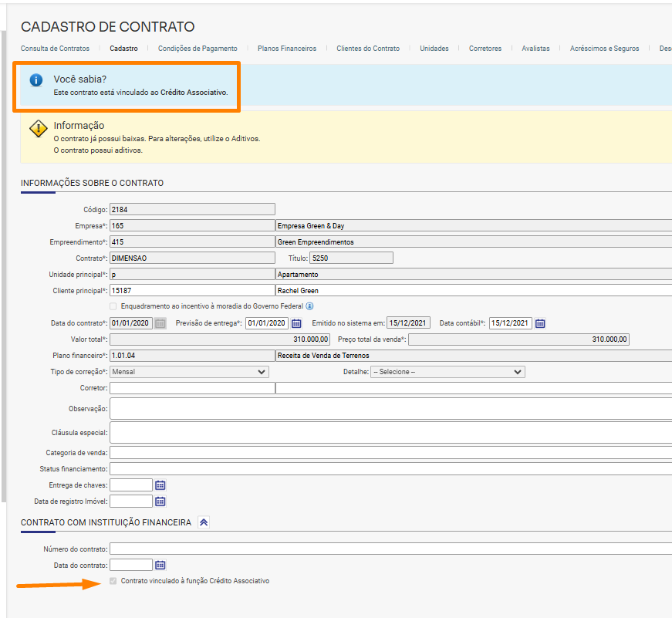
Task: Open calendar for Data de registro Imóvel
Action: [x=160, y=501]
